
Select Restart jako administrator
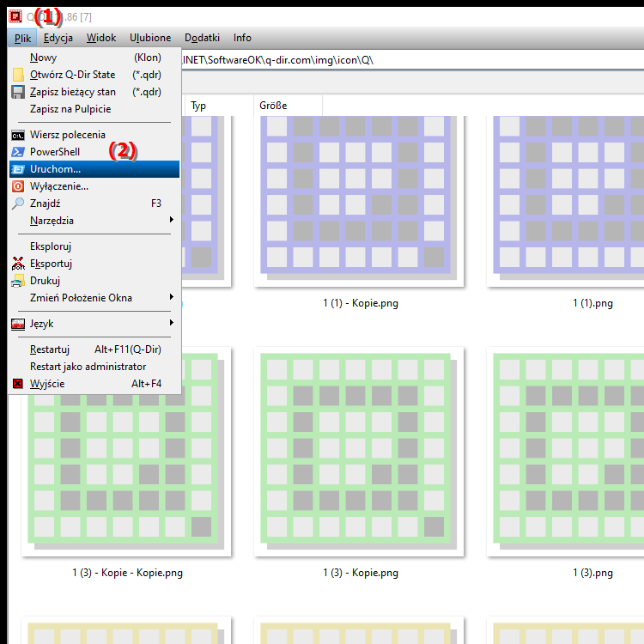coord(94,367)
